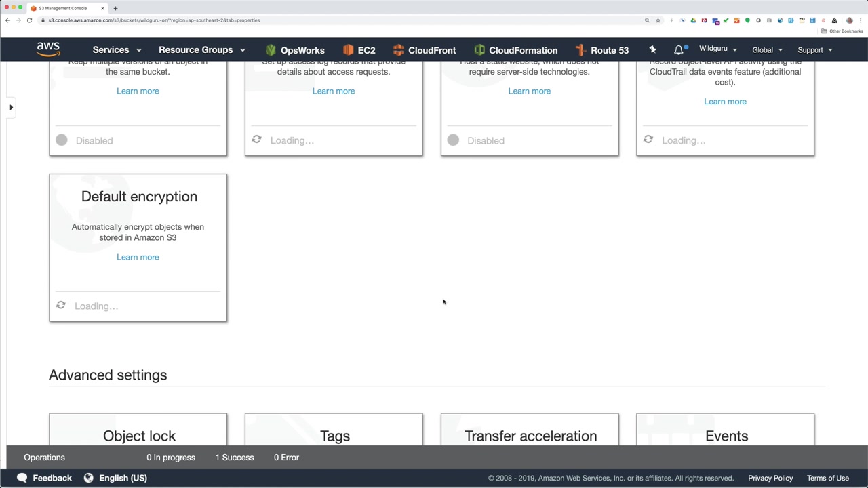
Task: Open the Route 53 shortcut icon
Action: (x=580, y=50)
